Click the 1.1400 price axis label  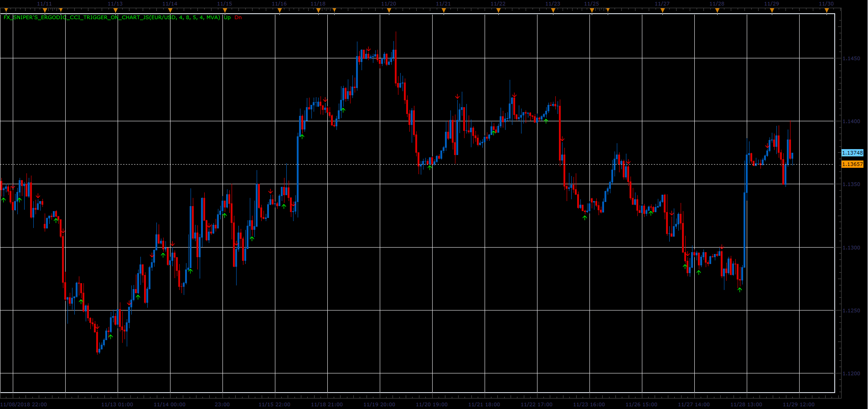click(x=851, y=121)
